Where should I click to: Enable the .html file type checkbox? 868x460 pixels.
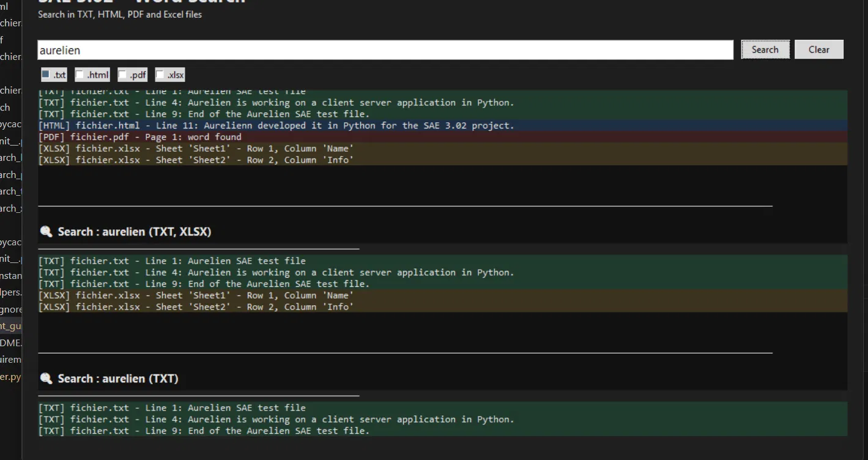[x=80, y=75]
